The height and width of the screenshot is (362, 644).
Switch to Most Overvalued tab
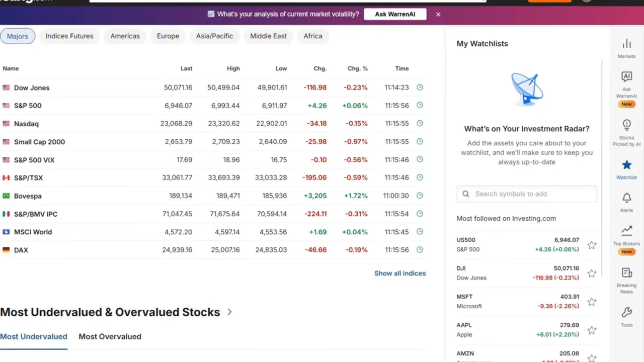pyautogui.click(x=110, y=336)
